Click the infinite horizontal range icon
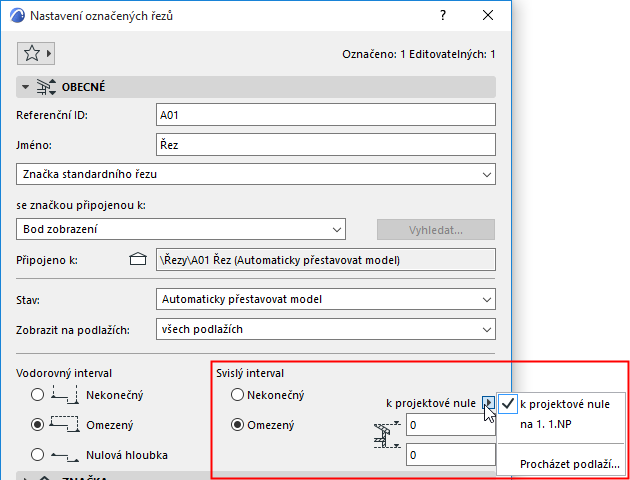Image resolution: width=630 pixels, height=480 pixels. tap(64, 396)
